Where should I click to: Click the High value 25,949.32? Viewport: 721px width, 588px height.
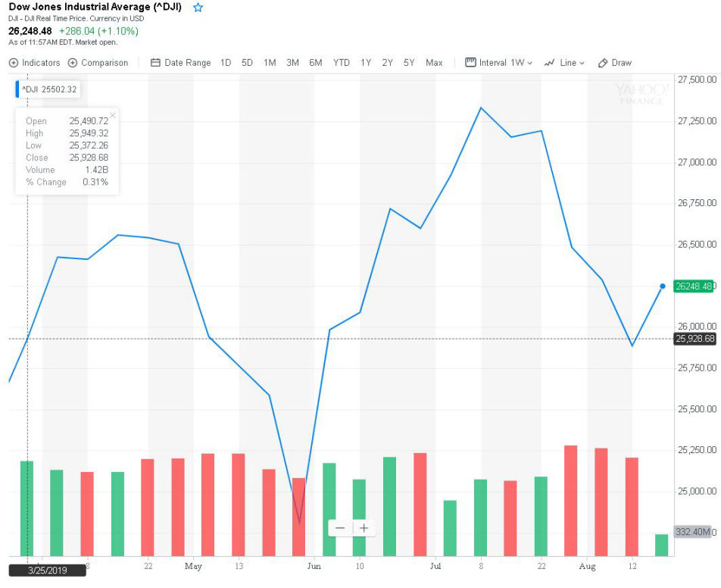(x=89, y=133)
